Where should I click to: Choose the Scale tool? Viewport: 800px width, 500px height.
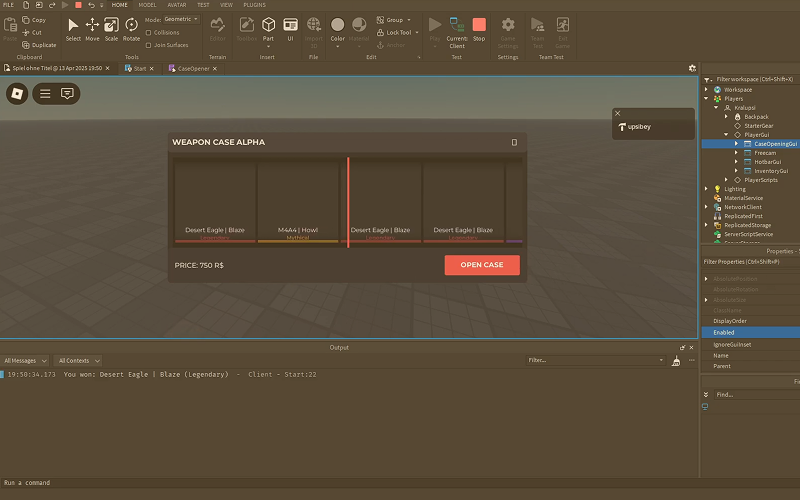pyautogui.click(x=111, y=30)
